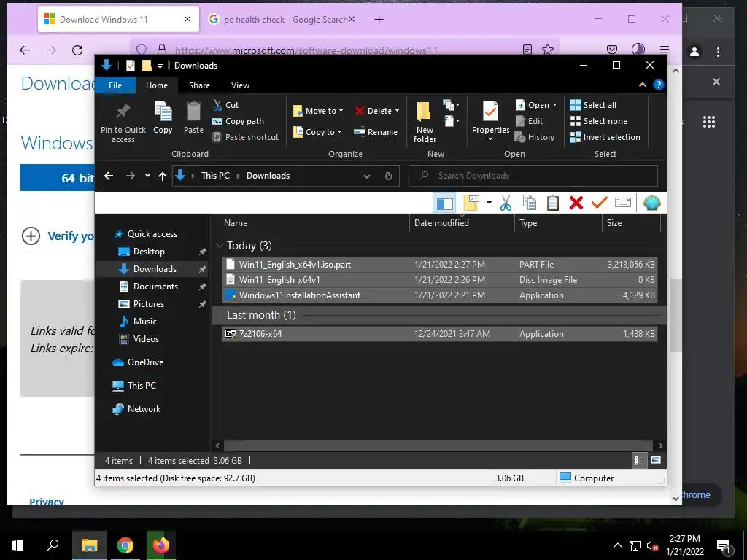
Task: Click the horizontal scrollbar in file list
Action: [x=438, y=446]
